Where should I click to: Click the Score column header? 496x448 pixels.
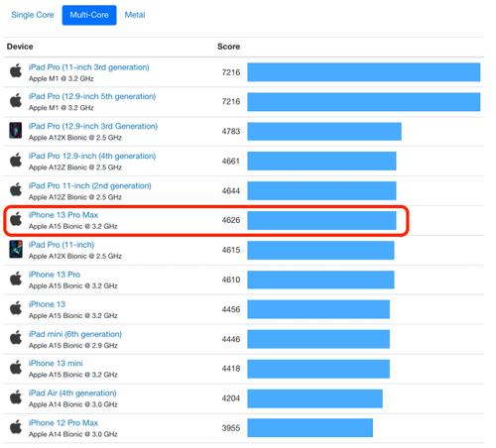228,47
